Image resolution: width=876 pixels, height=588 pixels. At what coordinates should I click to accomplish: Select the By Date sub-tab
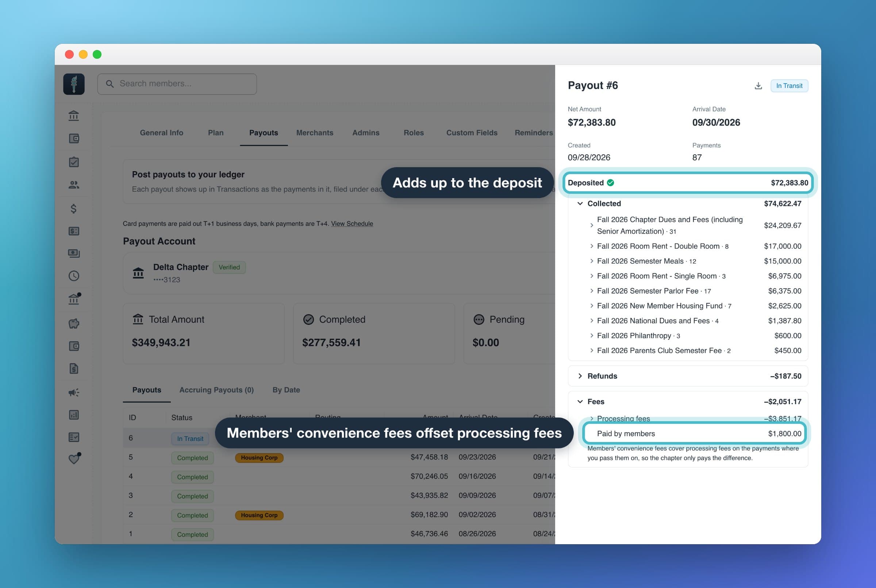pos(286,390)
